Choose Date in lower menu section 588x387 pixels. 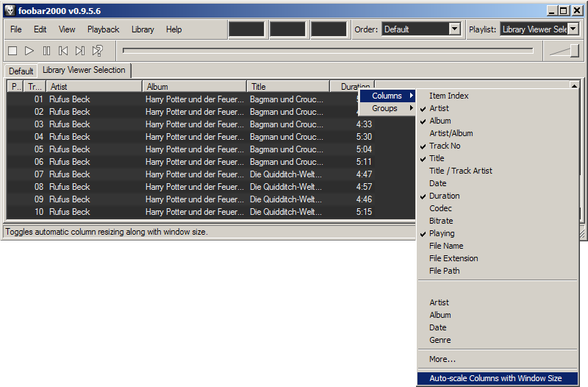pos(498,327)
